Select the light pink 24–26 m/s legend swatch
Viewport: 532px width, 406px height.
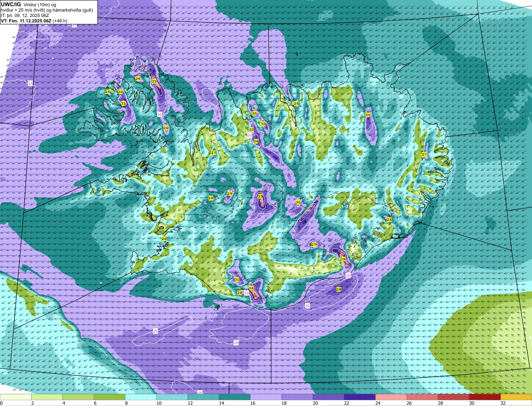point(391,397)
